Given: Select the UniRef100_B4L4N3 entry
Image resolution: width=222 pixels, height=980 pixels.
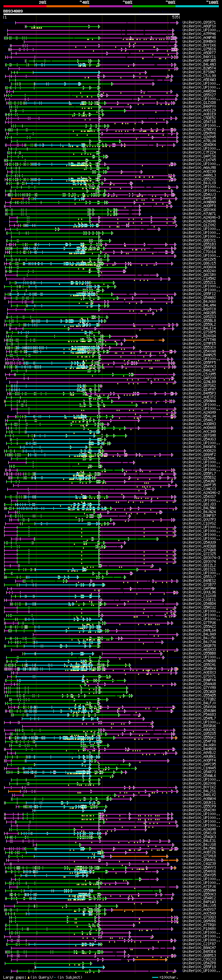Looking at the screenshot, I should pyautogui.click(x=199, y=64).
